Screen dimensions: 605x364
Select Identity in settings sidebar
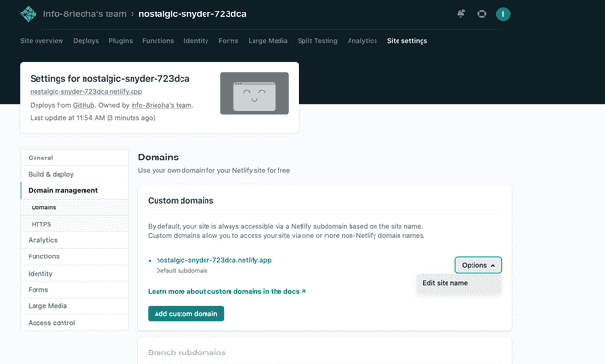74,274
